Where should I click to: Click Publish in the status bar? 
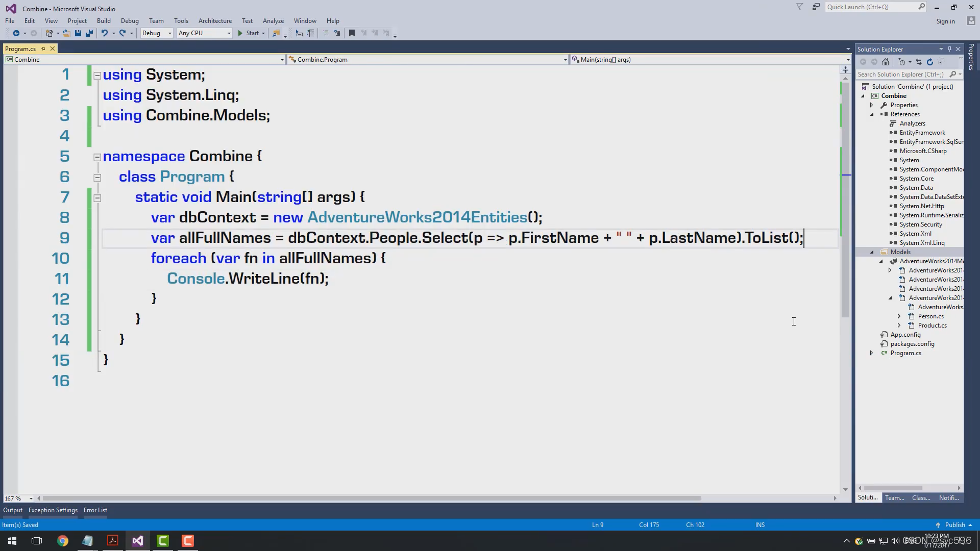pos(954,525)
